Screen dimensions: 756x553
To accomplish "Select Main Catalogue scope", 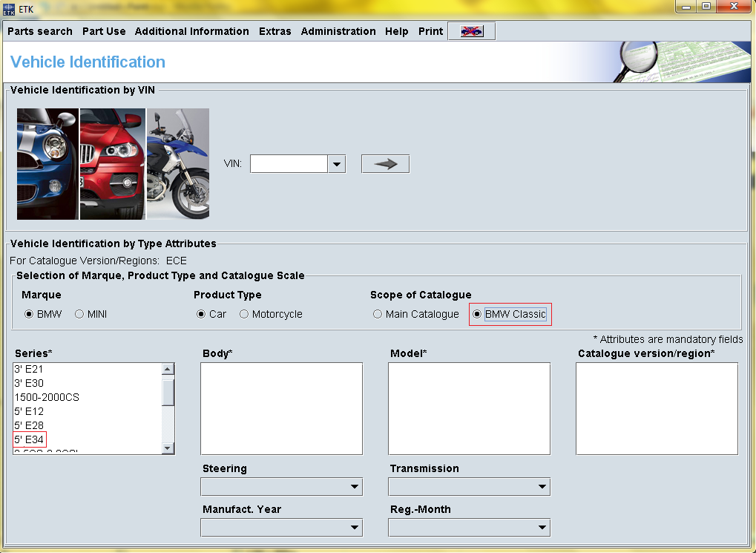I will [378, 314].
